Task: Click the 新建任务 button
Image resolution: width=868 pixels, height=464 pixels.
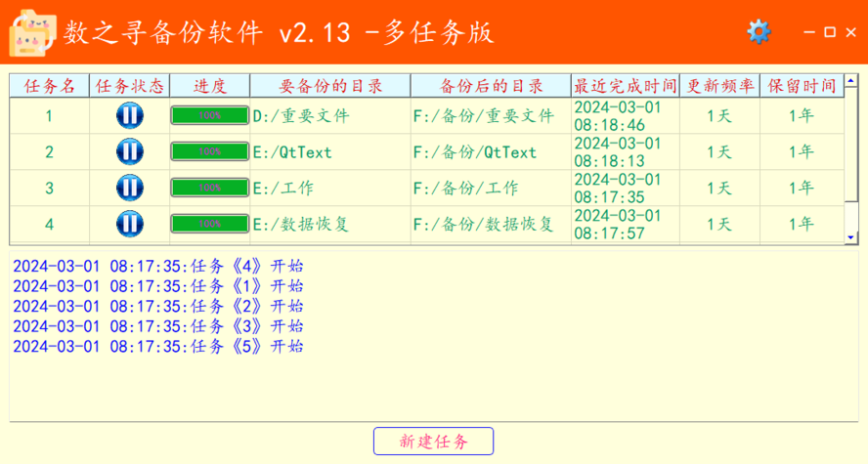Action: pos(433,442)
